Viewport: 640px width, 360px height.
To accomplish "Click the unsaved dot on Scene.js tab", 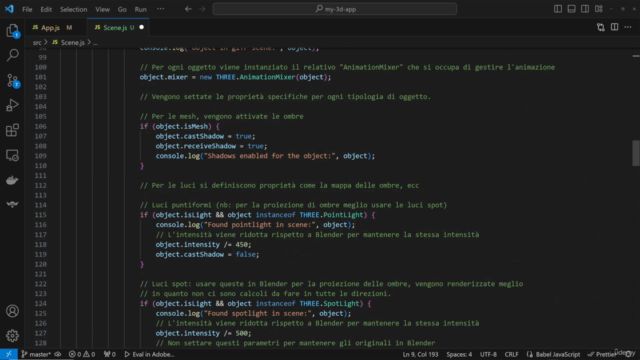I will point(142,27).
